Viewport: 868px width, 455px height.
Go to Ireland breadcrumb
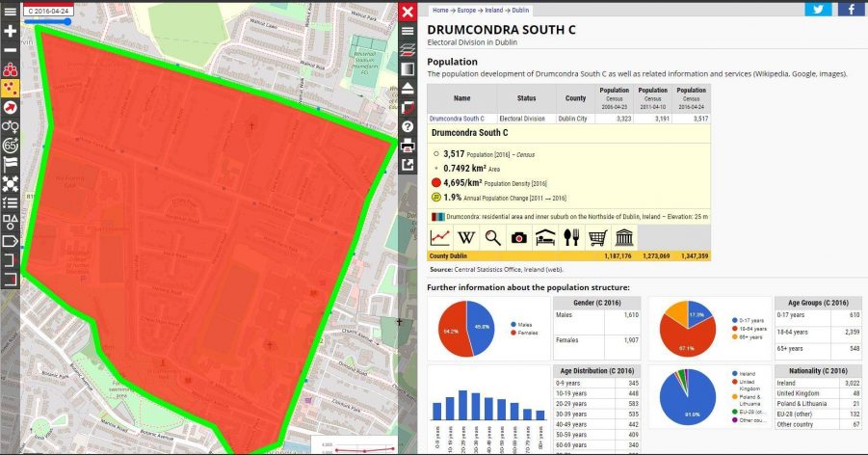pyautogui.click(x=494, y=10)
